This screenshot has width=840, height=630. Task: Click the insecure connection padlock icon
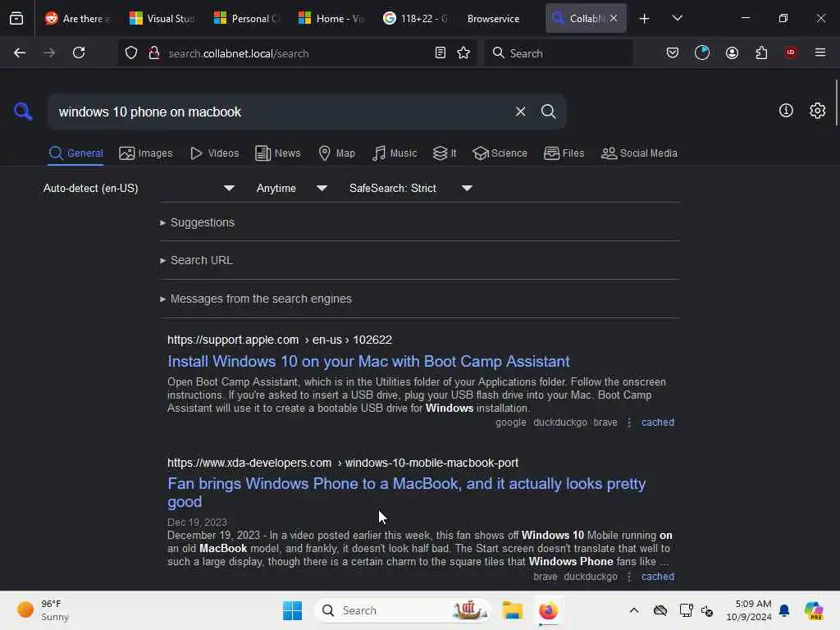(x=154, y=52)
